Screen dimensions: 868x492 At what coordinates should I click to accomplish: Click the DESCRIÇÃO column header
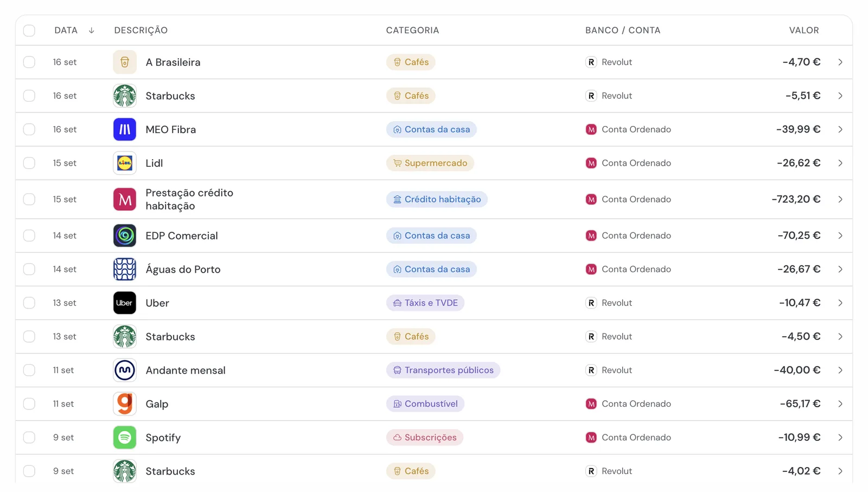click(141, 30)
